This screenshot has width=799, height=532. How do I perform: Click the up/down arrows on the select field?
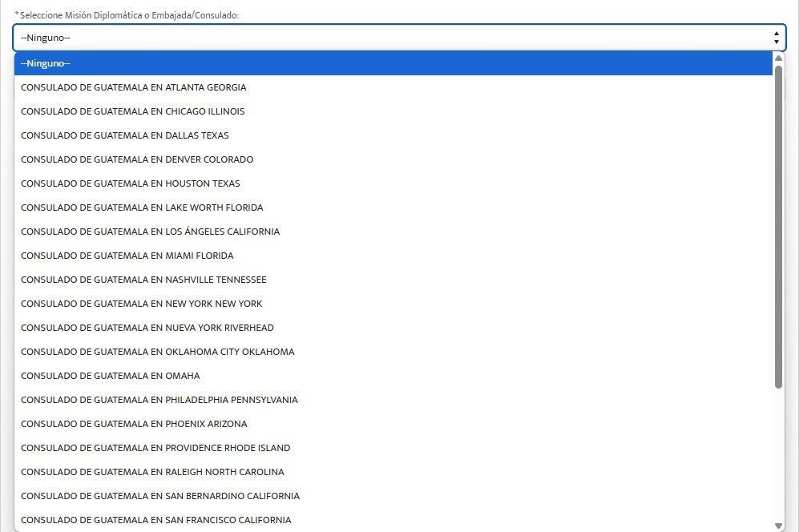pyautogui.click(x=776, y=38)
